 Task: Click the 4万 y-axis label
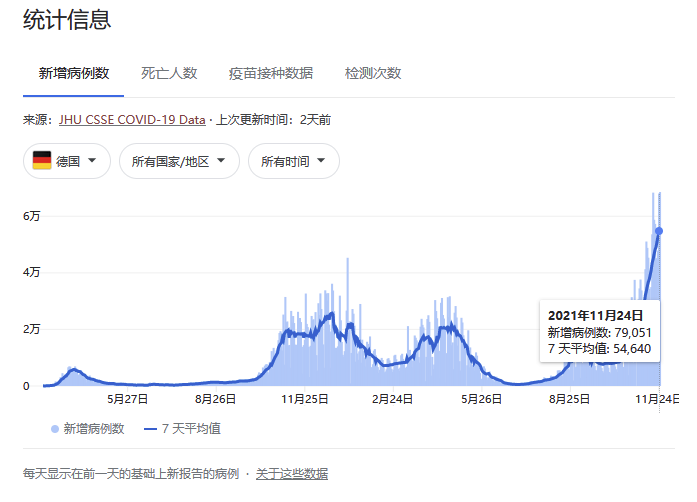pyautogui.click(x=32, y=272)
